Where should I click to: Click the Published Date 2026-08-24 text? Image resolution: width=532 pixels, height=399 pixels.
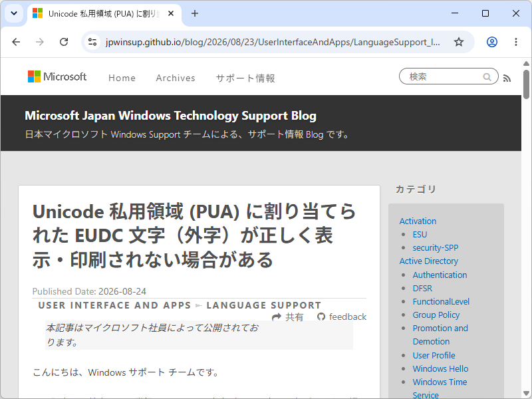click(89, 291)
